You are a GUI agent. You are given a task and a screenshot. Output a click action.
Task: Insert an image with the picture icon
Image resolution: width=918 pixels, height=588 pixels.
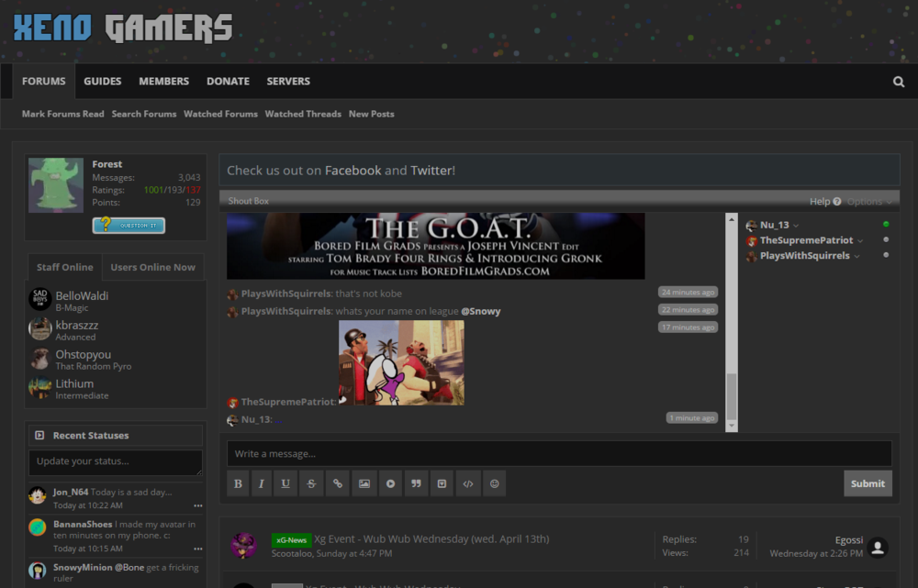coord(364,483)
